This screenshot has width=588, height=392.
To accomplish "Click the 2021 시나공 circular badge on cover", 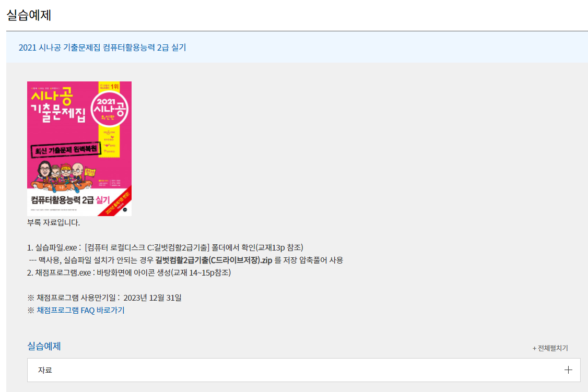I will (110, 109).
